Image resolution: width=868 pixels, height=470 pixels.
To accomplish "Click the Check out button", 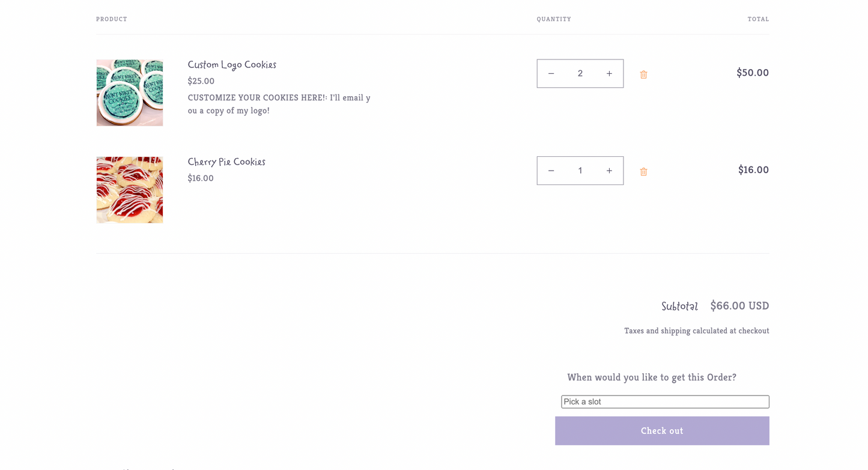I will pyautogui.click(x=662, y=431).
